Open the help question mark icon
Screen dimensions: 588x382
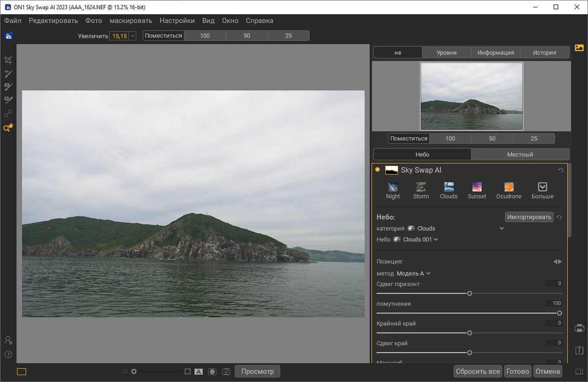click(x=8, y=354)
